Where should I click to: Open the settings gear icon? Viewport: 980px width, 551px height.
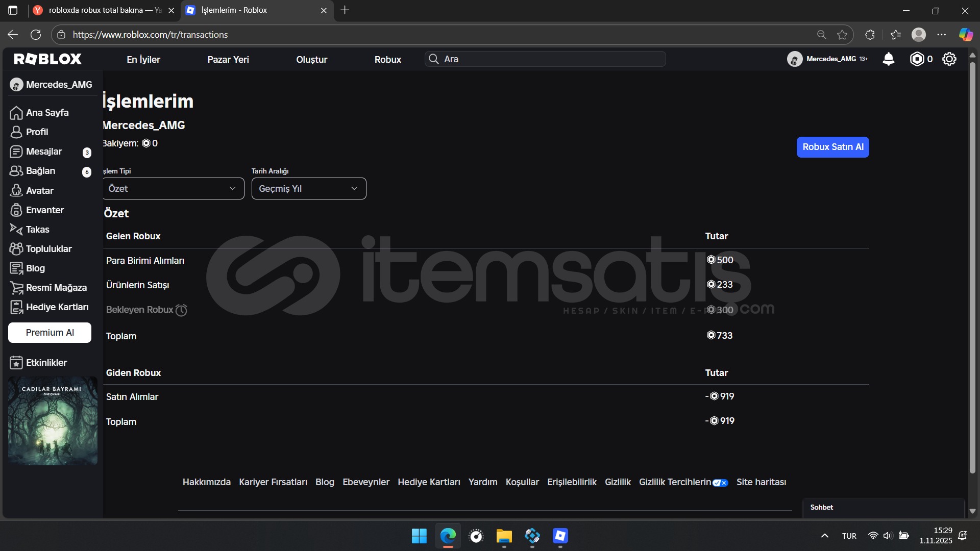[x=949, y=59]
